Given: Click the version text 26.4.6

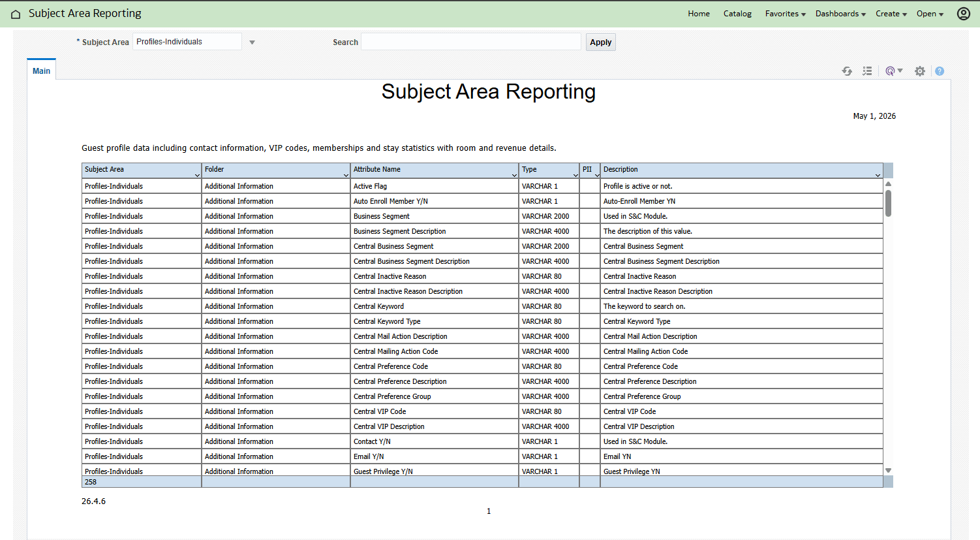Looking at the screenshot, I should (x=93, y=501).
